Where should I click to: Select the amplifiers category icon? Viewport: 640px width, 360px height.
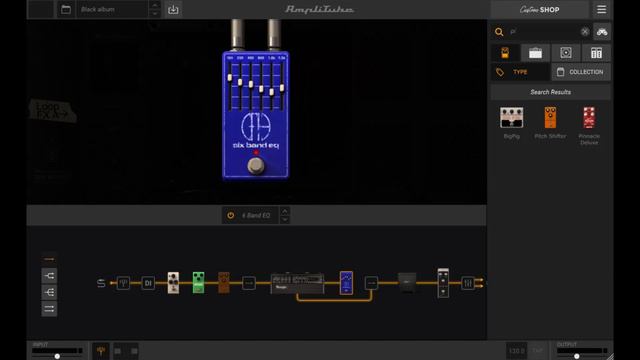535,53
